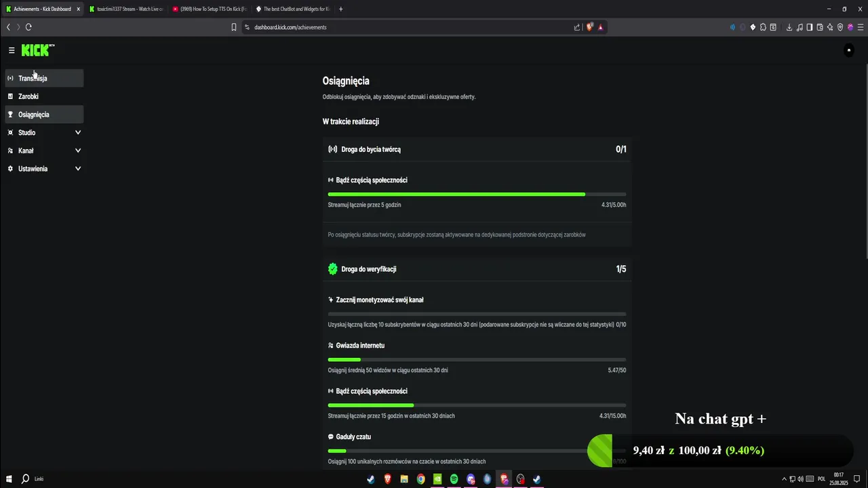Click the Gwiazda internetu progress bar
Screen dimensions: 868x488
coord(477,360)
